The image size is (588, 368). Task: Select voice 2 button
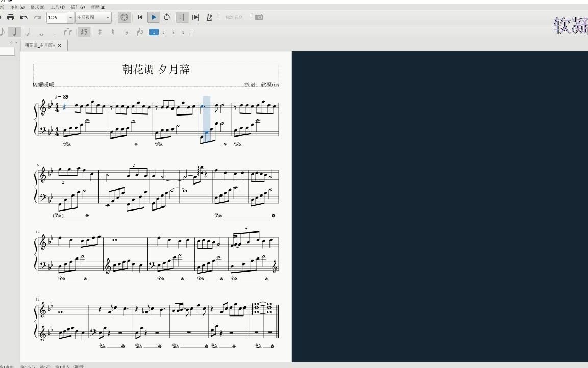(163, 32)
